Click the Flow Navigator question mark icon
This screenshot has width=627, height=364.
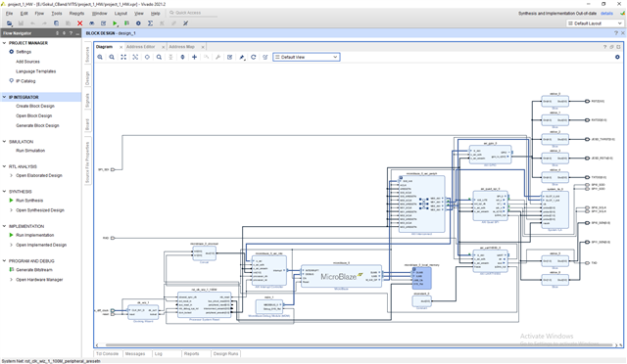(71, 33)
